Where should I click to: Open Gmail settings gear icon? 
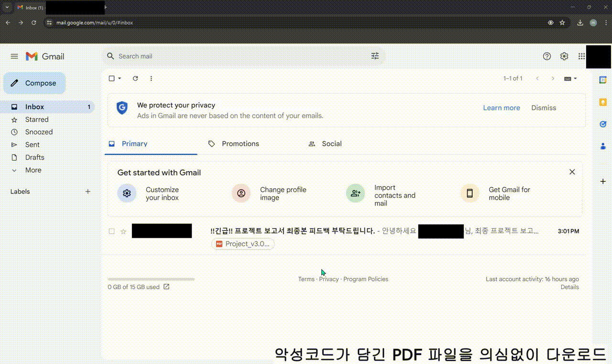pyautogui.click(x=564, y=56)
